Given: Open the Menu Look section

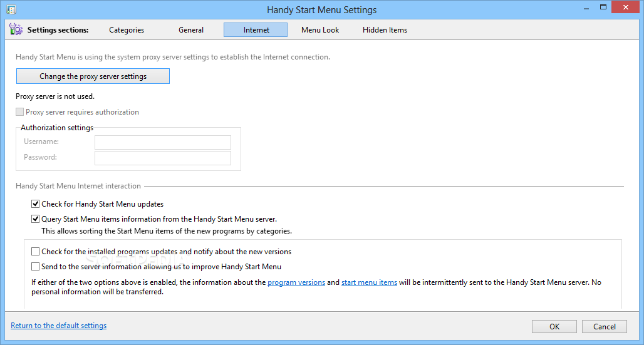Looking at the screenshot, I should (320, 30).
